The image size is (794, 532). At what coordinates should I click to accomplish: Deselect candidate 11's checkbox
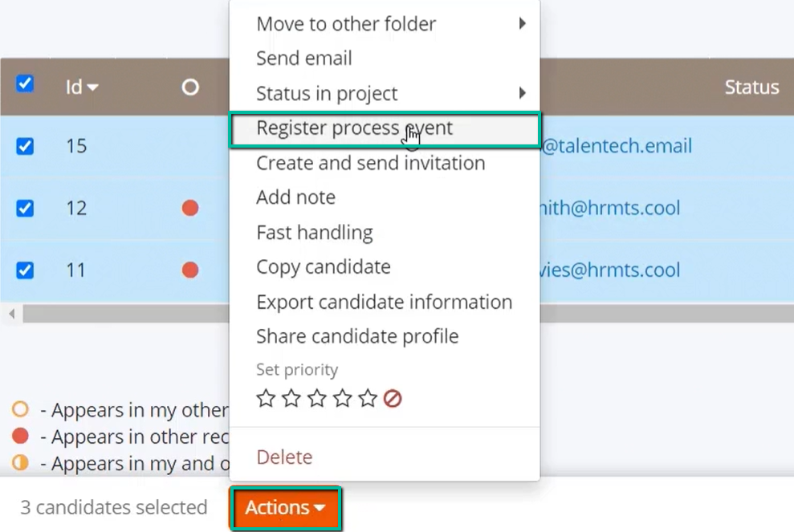pyautogui.click(x=25, y=270)
